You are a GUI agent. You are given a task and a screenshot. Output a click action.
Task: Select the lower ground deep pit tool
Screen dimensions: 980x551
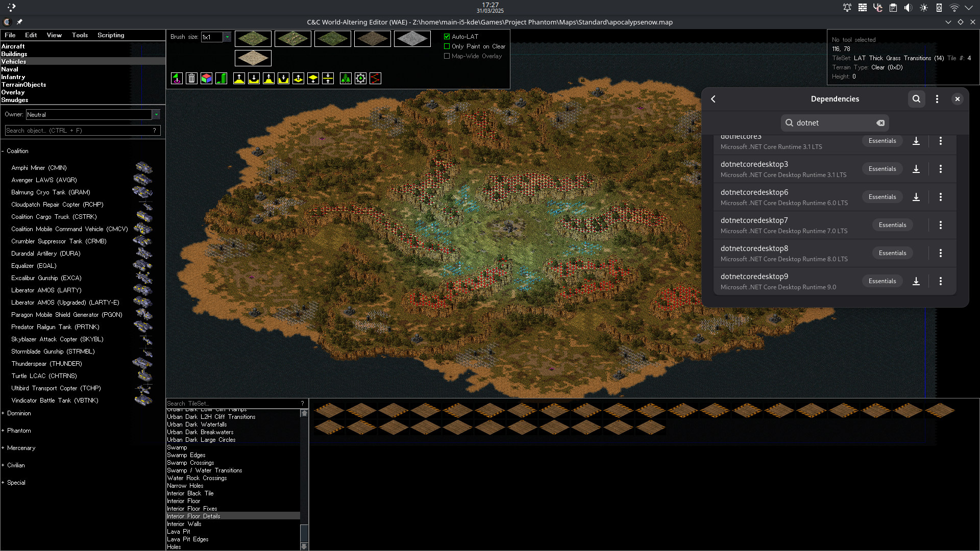pos(283,79)
